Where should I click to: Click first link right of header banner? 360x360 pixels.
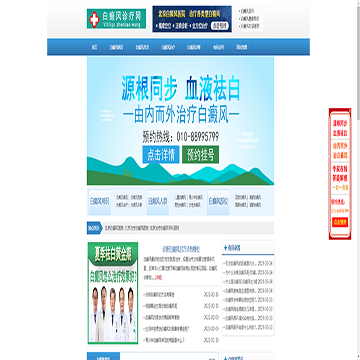click(247, 11)
